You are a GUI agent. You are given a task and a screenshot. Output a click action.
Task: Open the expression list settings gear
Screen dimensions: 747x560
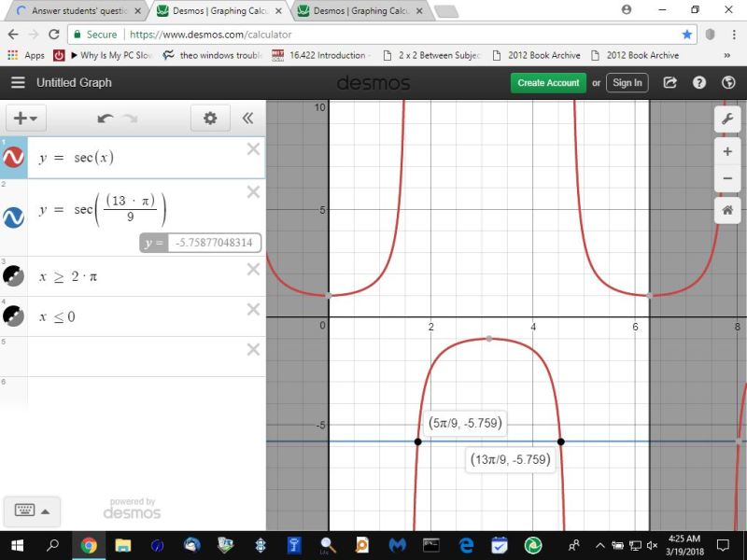point(210,118)
